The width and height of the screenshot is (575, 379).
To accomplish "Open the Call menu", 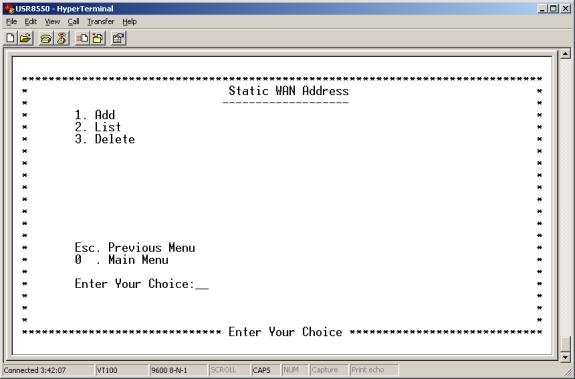I will pyautogui.click(x=73, y=22).
